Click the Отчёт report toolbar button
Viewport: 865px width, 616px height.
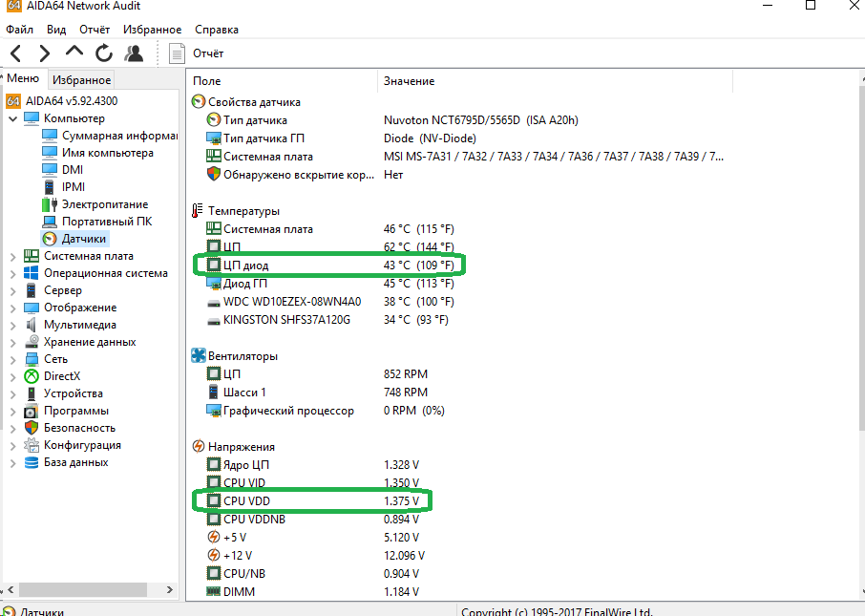tap(197, 53)
